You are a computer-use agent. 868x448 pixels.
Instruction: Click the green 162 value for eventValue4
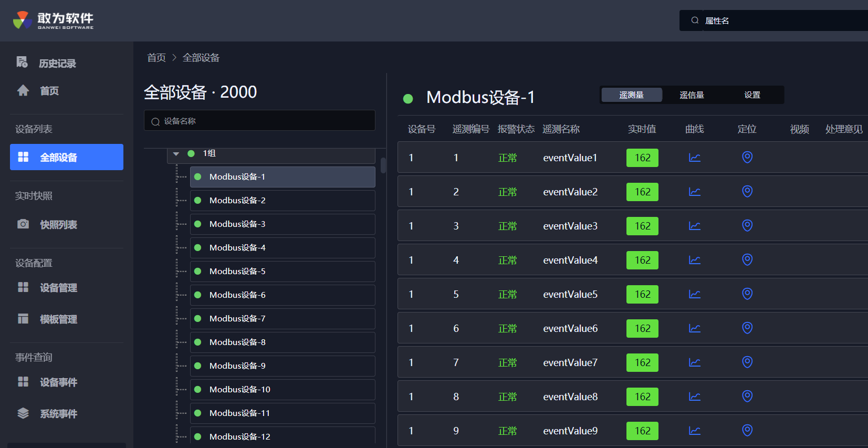(x=642, y=260)
